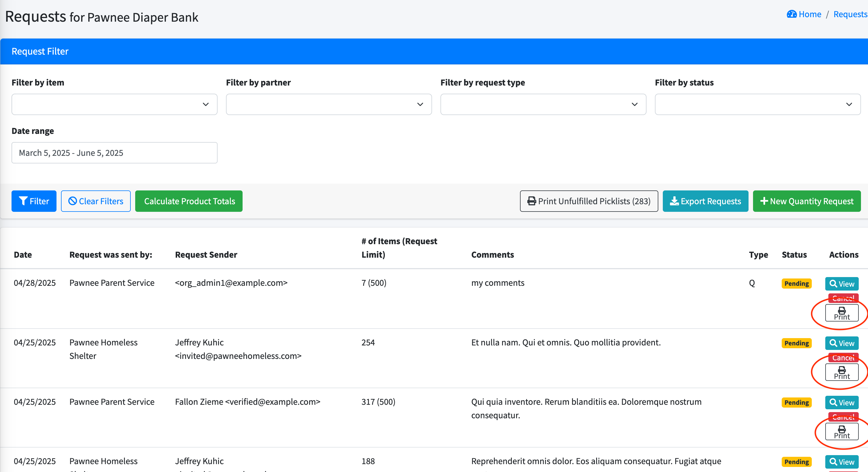Select the <org_admin1@example.com> sender cell

[231, 283]
